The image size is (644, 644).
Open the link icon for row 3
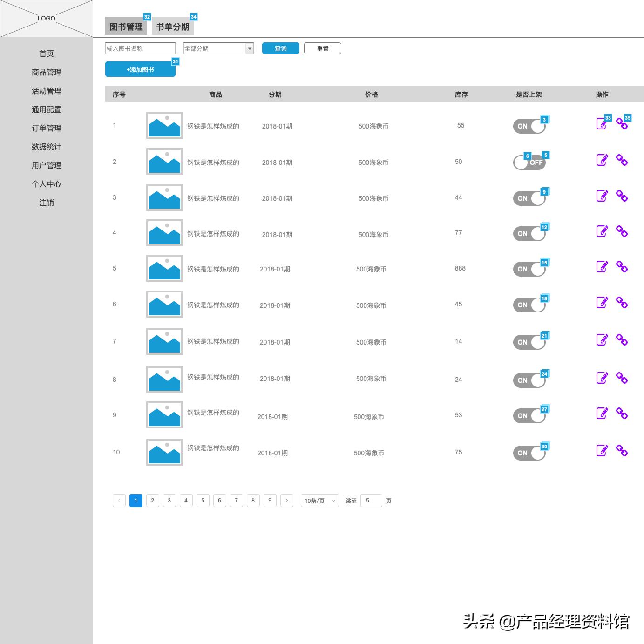tap(623, 196)
